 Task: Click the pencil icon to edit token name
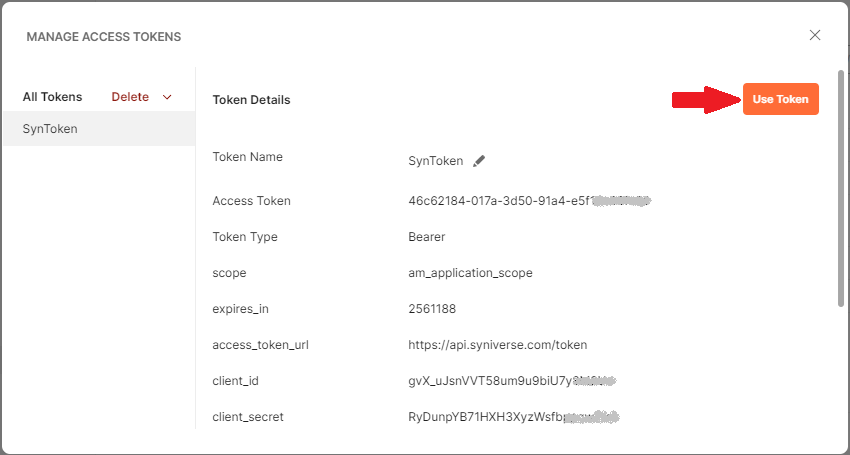[x=479, y=161]
